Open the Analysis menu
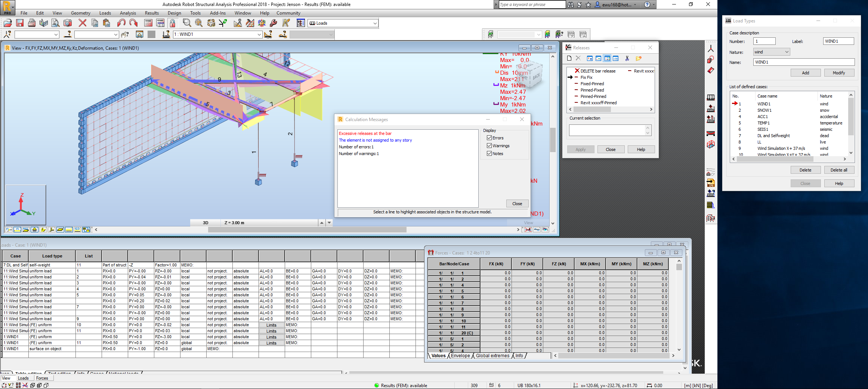This screenshot has height=389, width=868. (128, 13)
